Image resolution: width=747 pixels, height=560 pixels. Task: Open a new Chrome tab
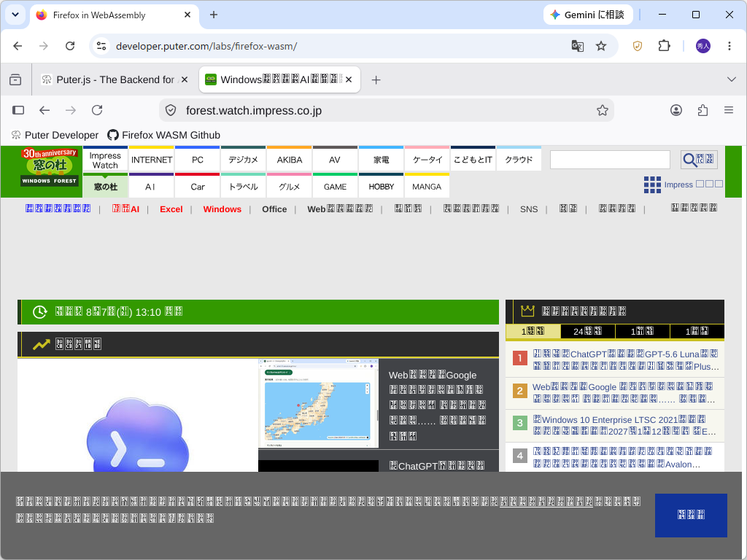pyautogui.click(x=214, y=15)
